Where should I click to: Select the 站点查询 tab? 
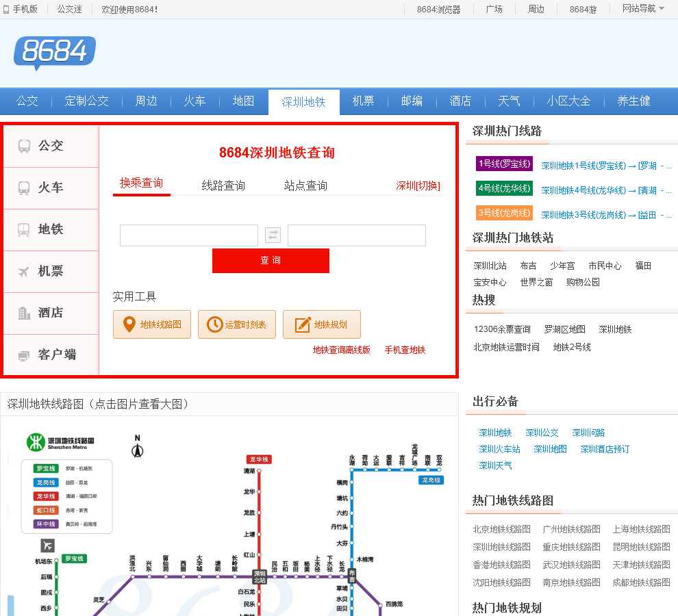click(305, 186)
